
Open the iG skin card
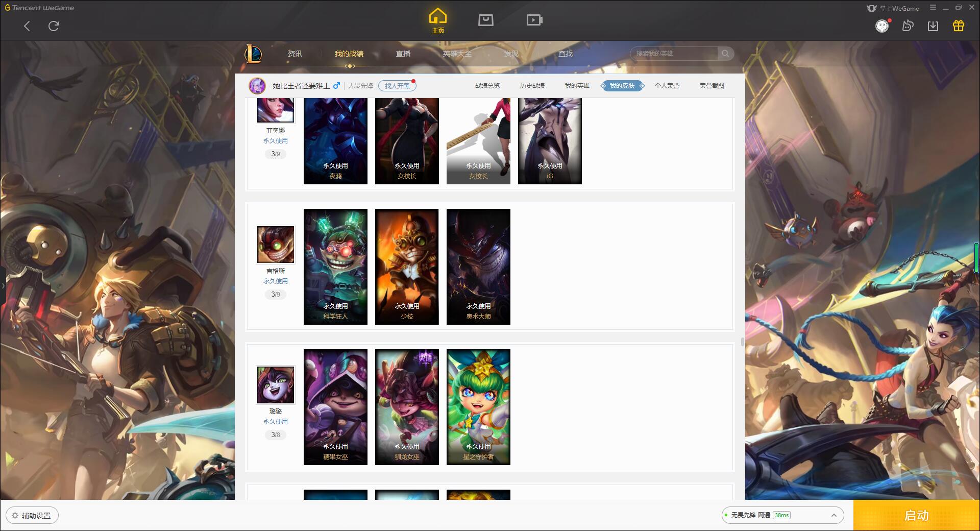click(550, 141)
